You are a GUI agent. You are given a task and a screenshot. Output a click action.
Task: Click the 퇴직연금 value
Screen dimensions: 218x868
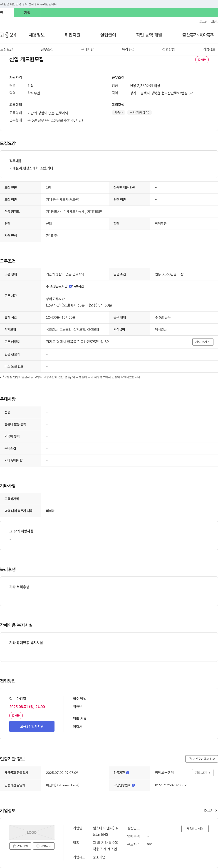point(161,329)
